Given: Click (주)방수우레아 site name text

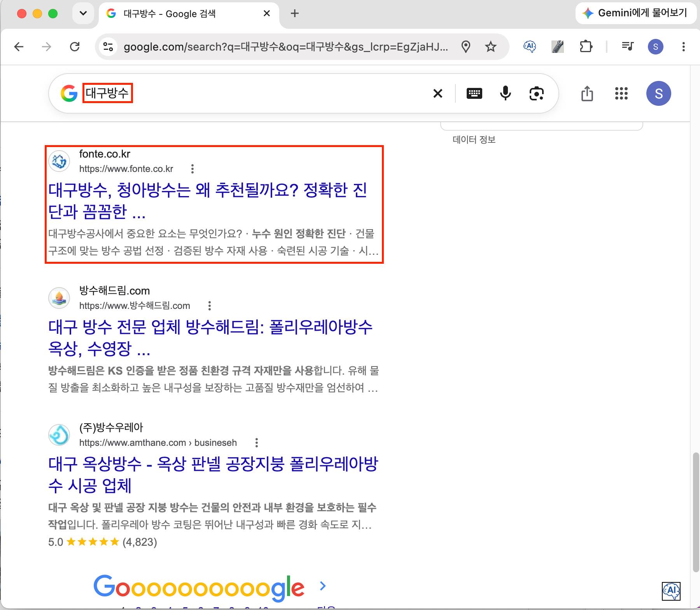Looking at the screenshot, I should point(111,428).
